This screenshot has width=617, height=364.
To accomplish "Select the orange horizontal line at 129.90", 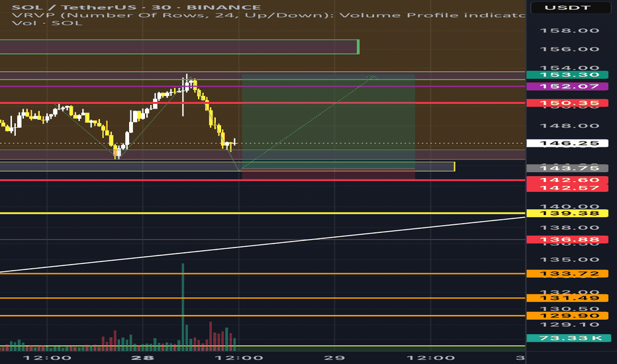I will click(x=262, y=316).
